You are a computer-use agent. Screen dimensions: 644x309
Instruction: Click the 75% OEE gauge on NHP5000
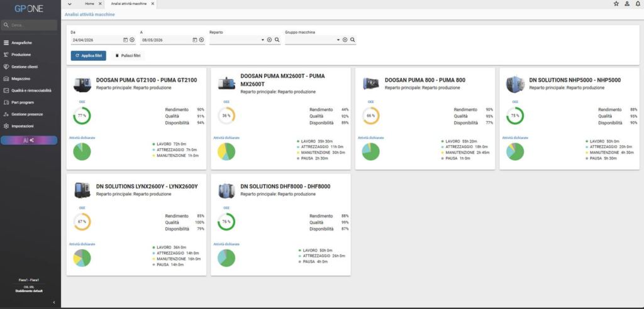point(515,116)
